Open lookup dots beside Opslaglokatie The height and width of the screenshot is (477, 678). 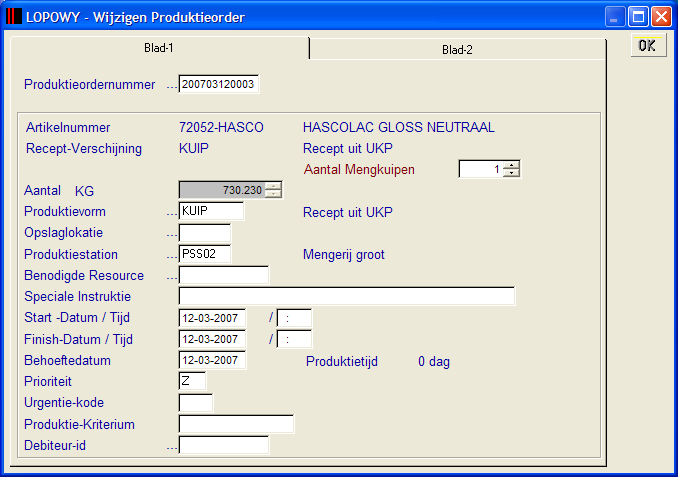pos(172,235)
